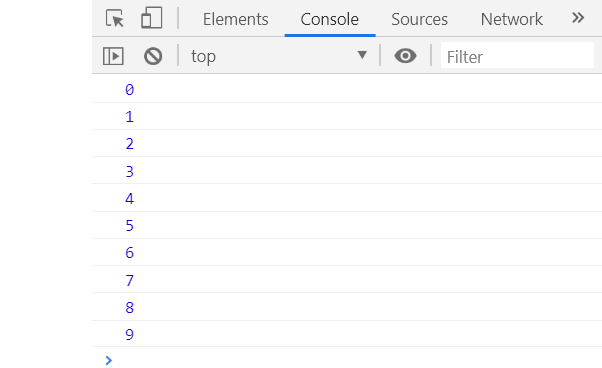
Task: Select the logged value 3 row
Action: [x=347, y=171]
